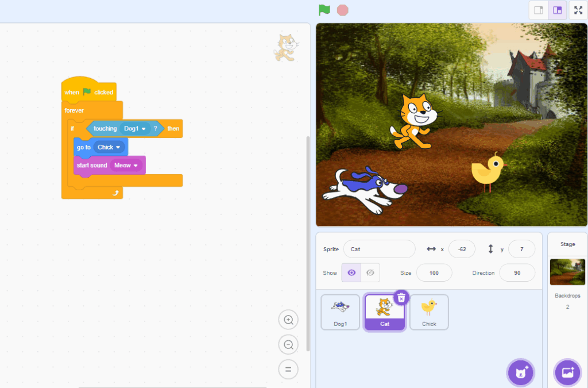Show the sprite with the eye icon
Screen dimensions: 588x388
[351, 272]
